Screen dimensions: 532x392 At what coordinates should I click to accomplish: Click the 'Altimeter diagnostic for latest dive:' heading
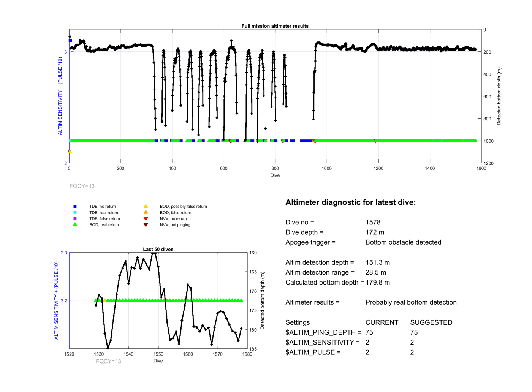350,202
